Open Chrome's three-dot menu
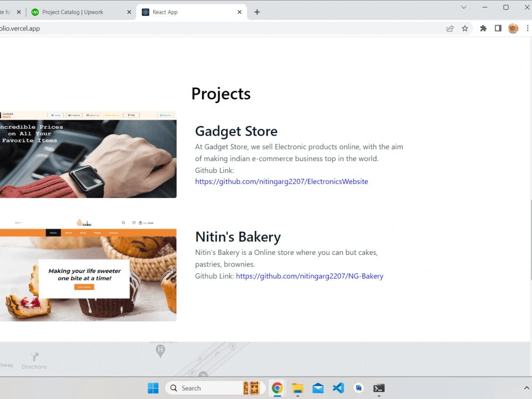 click(x=528, y=28)
